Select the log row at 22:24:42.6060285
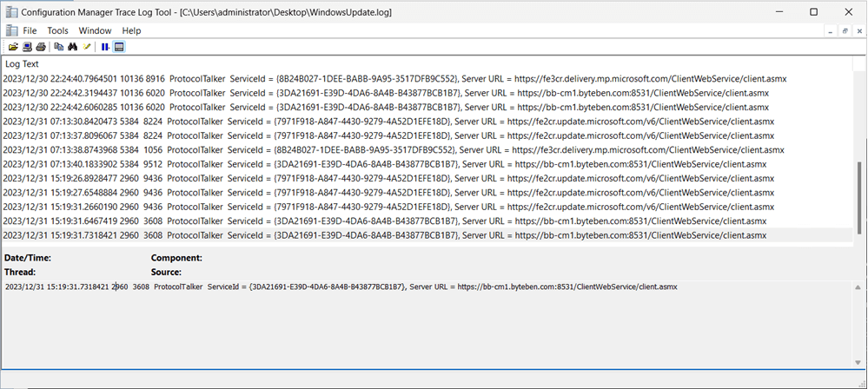This screenshot has width=868, height=389. point(427,108)
